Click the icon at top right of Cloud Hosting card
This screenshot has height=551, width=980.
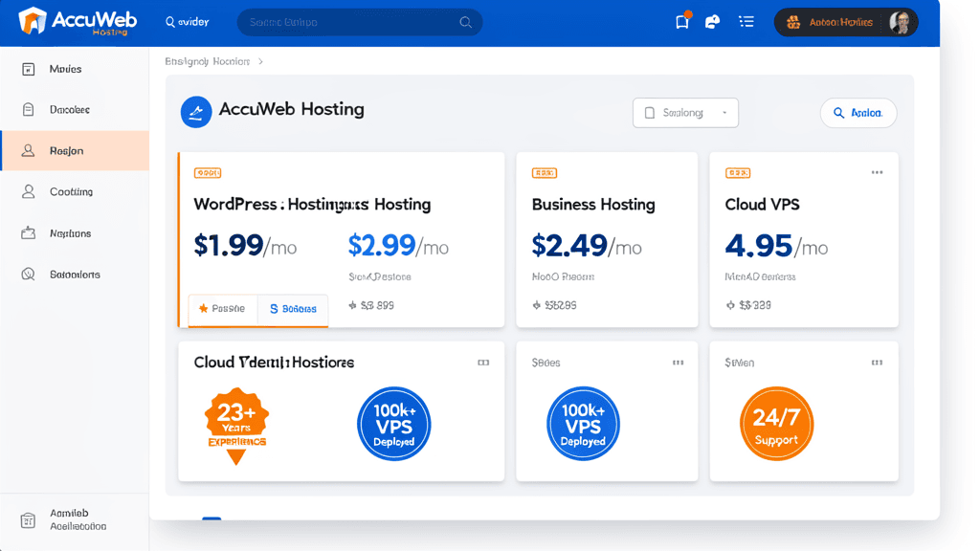tap(483, 363)
